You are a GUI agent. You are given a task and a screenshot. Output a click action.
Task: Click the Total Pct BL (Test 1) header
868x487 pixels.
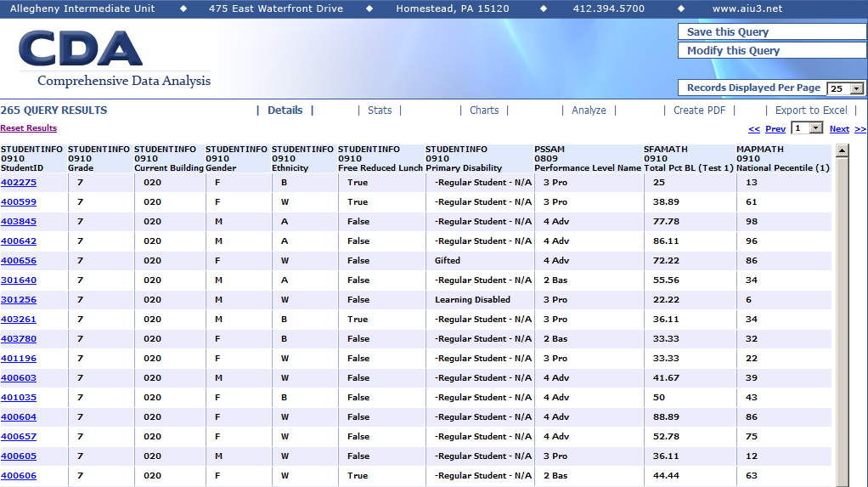[689, 158]
